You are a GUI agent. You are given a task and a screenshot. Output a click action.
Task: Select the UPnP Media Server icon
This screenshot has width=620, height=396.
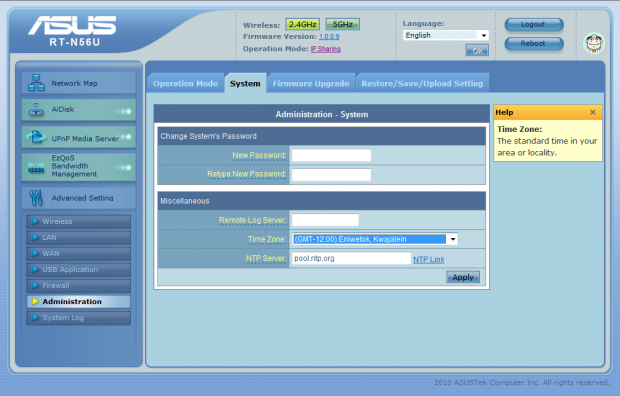click(36, 137)
